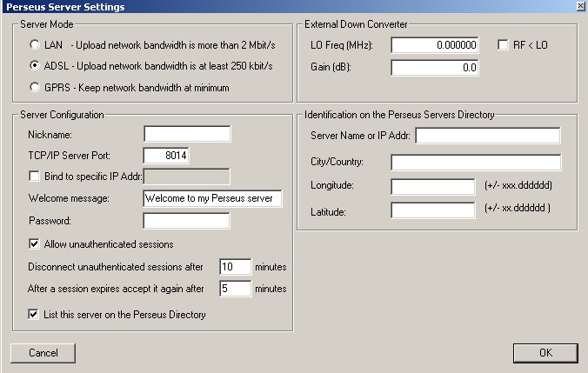Click the disabled bind IP address field

[187, 177]
